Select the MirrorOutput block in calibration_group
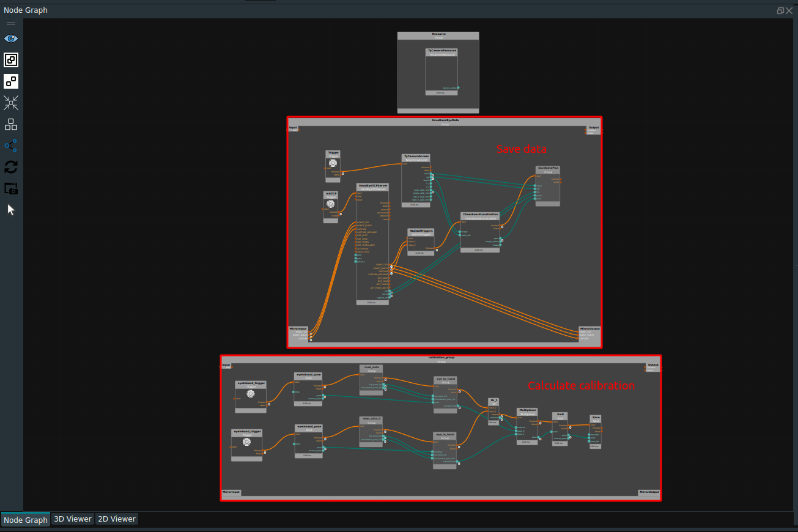Screen dimensions: 798x532 pos(649,492)
